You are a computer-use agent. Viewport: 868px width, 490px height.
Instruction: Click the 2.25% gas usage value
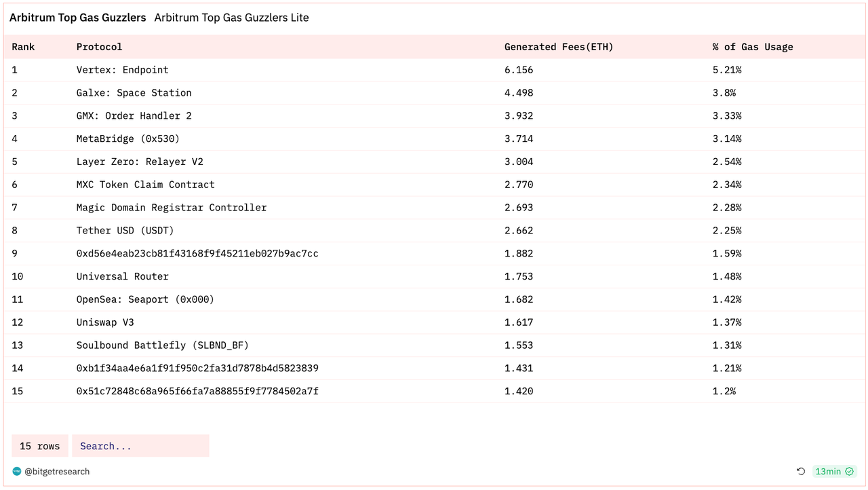(727, 231)
